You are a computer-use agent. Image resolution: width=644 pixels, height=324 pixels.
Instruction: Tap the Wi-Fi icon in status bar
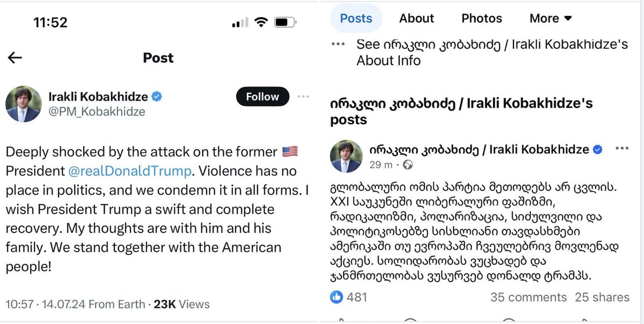[x=261, y=23]
